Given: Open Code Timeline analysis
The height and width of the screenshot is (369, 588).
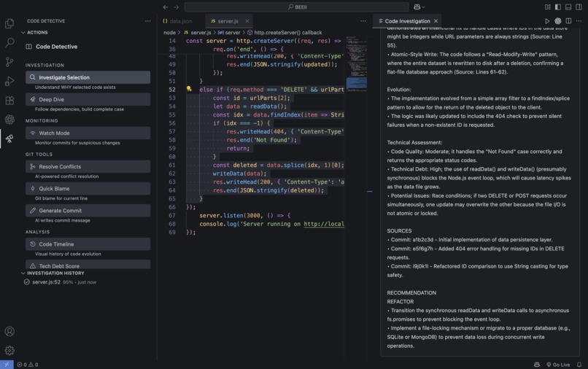Looking at the screenshot, I should (x=88, y=244).
